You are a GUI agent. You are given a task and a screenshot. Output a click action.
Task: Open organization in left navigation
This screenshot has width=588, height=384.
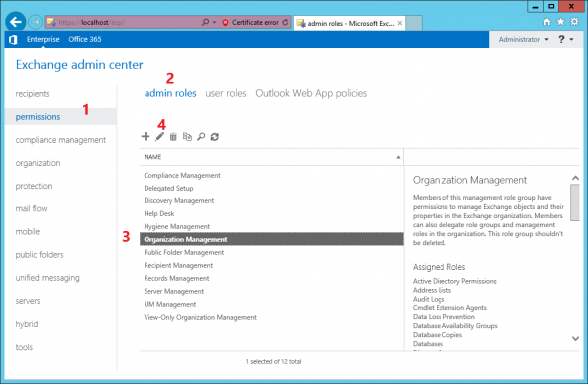tap(38, 163)
